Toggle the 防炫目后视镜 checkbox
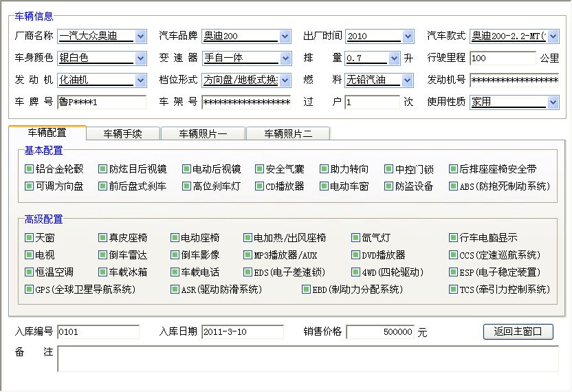572x392 pixels. coord(102,168)
